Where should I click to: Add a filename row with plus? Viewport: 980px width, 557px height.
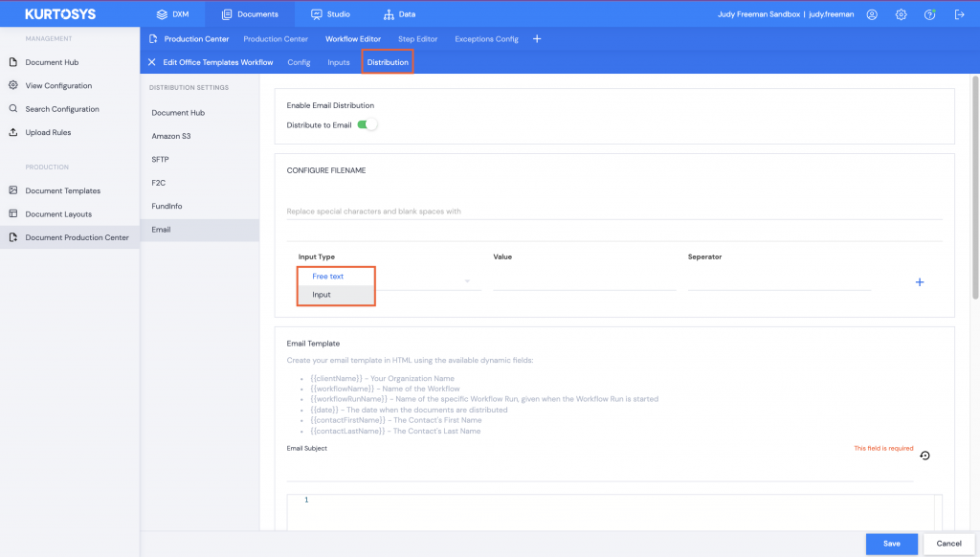pyautogui.click(x=920, y=282)
